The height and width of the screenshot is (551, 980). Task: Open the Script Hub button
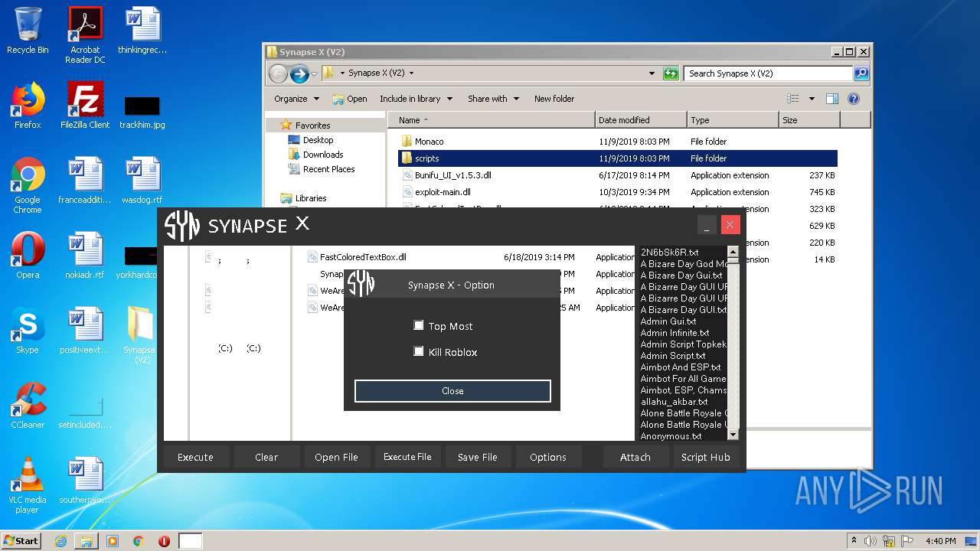coord(706,457)
